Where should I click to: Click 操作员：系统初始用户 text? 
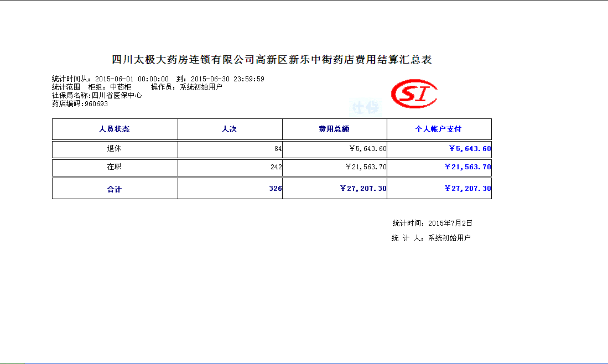click(x=186, y=87)
